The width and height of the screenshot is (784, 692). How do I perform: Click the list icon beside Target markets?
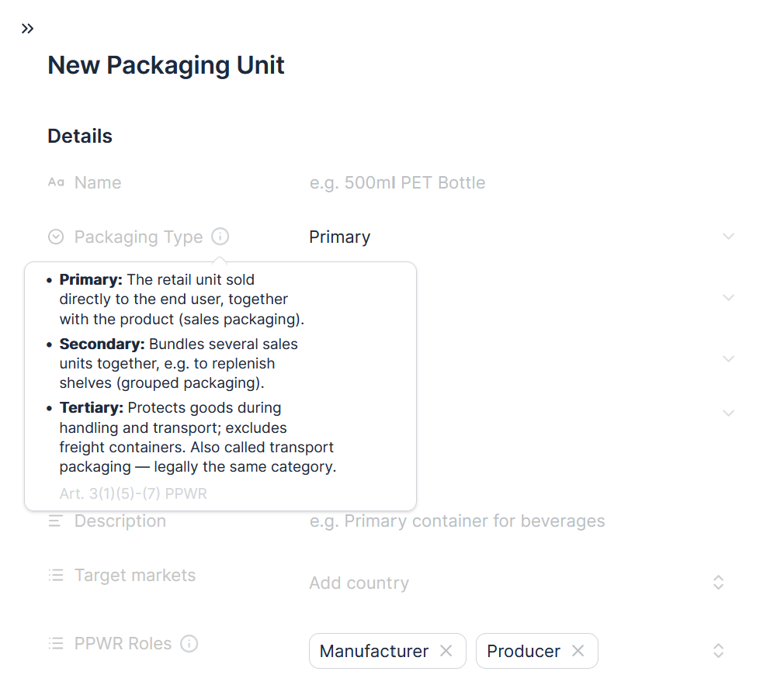[56, 575]
